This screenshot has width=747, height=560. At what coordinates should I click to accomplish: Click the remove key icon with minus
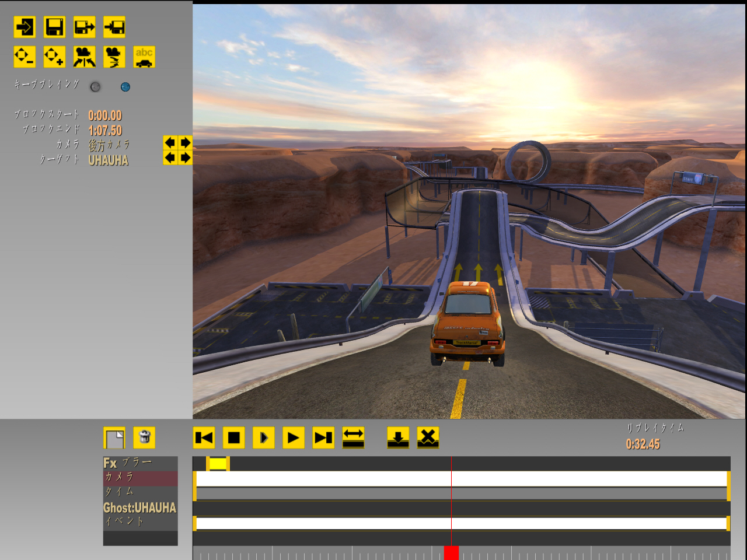(x=25, y=57)
